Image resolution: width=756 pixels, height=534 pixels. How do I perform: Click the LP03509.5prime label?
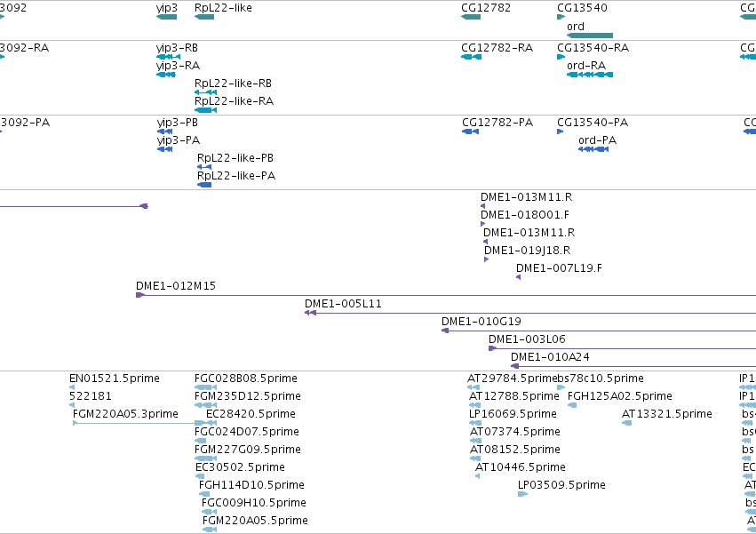[561, 485]
